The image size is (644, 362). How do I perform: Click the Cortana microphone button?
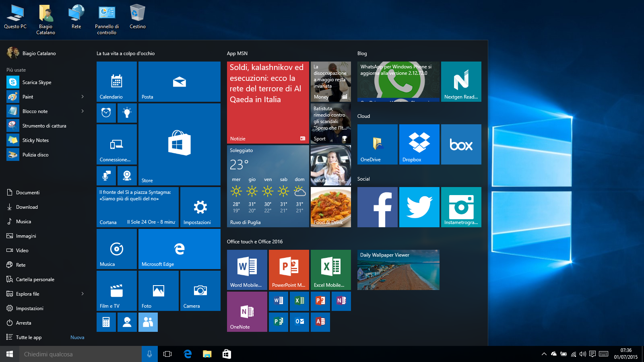[x=150, y=354]
